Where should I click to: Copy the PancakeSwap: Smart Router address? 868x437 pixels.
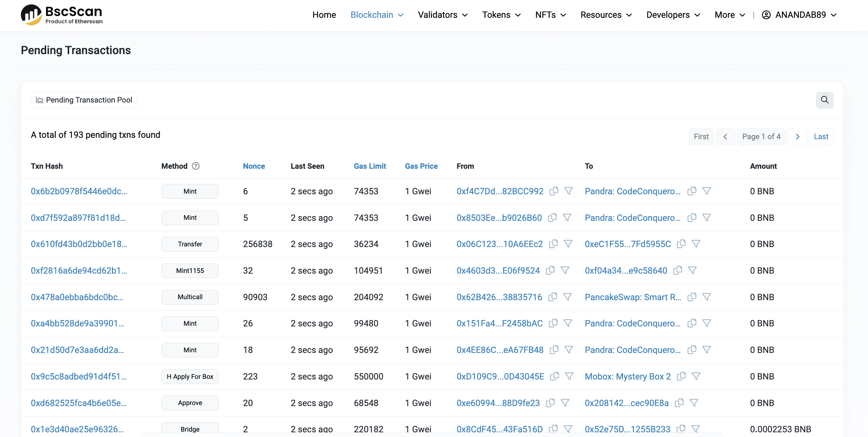692,297
